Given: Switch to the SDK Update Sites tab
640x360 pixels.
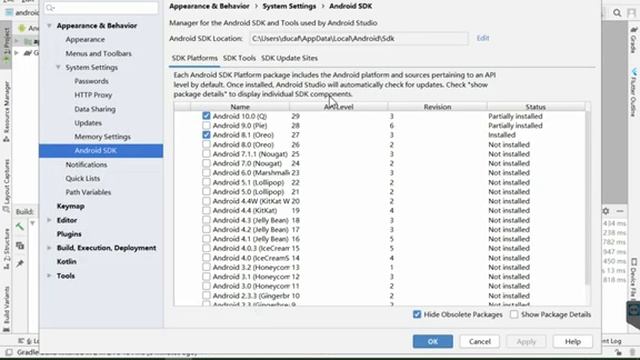Looking at the screenshot, I should (289, 58).
